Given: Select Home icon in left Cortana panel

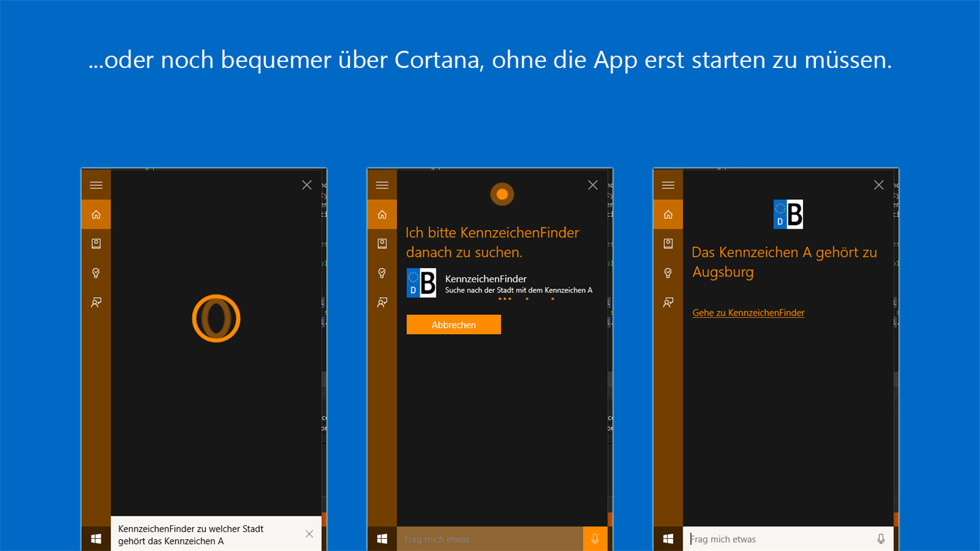Looking at the screenshot, I should (x=96, y=214).
